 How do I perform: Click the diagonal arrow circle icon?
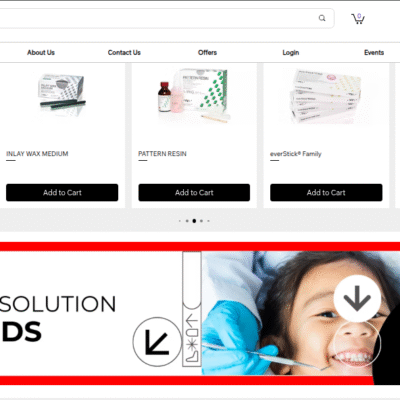[x=157, y=342]
